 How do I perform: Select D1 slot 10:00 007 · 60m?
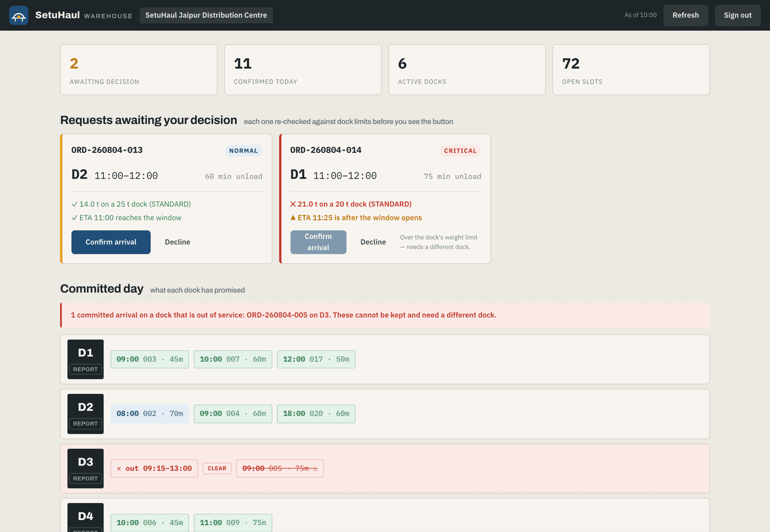tap(233, 359)
